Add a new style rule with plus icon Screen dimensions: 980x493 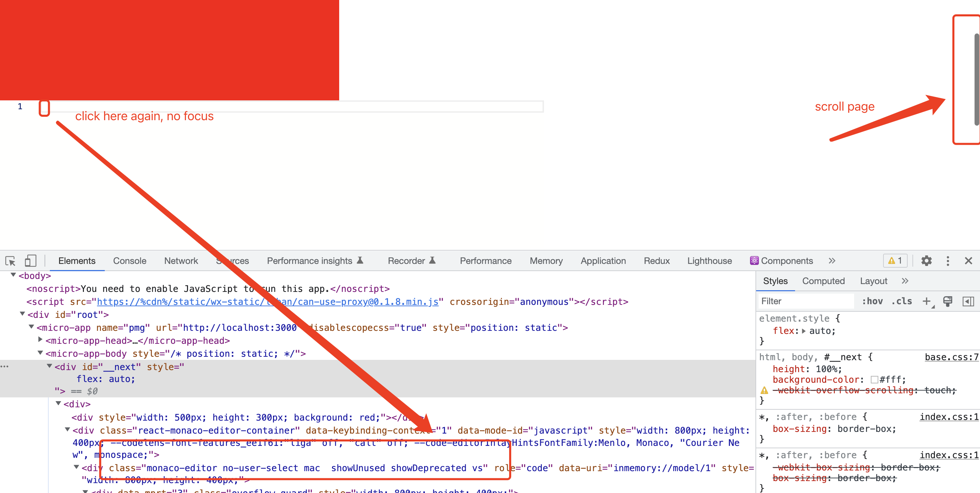click(x=926, y=301)
